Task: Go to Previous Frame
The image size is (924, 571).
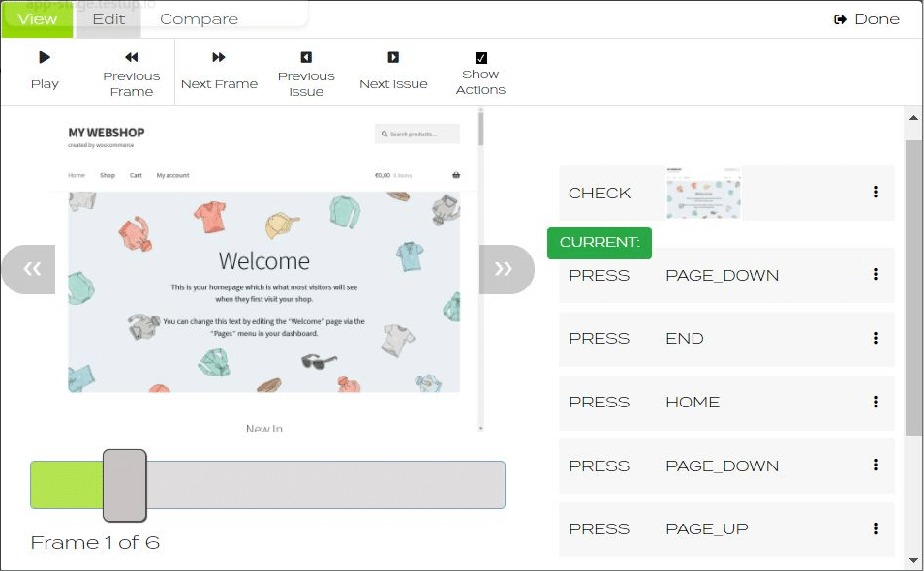Action: coord(131,74)
